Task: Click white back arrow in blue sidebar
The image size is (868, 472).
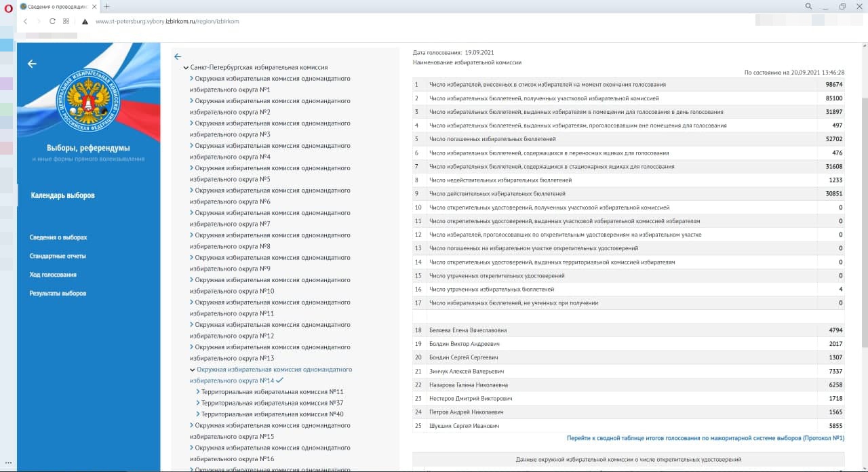Action: tap(32, 64)
